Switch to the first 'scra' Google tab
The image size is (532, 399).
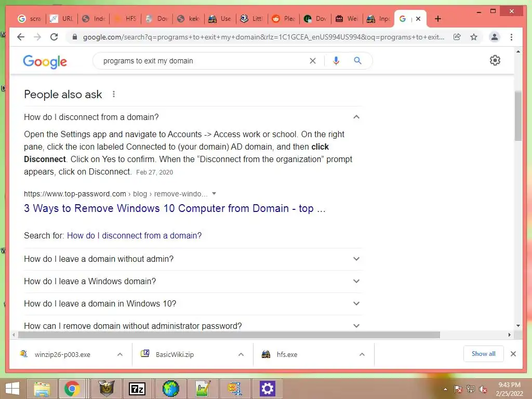click(x=30, y=19)
